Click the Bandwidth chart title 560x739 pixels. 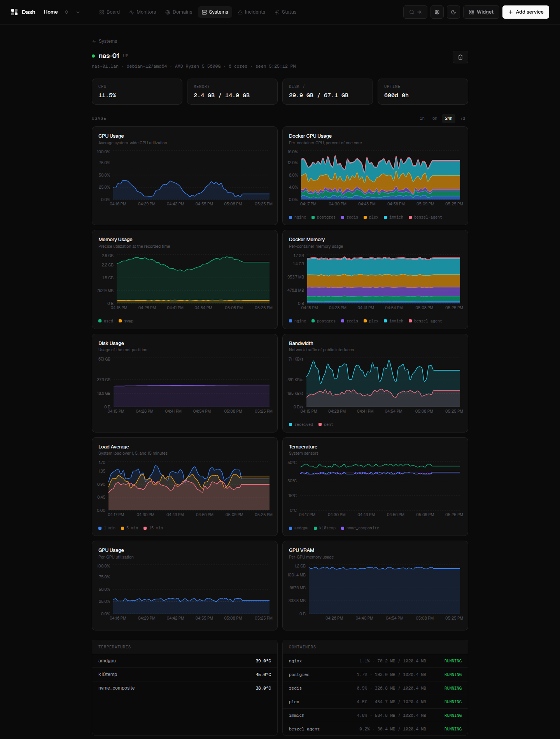click(x=301, y=343)
